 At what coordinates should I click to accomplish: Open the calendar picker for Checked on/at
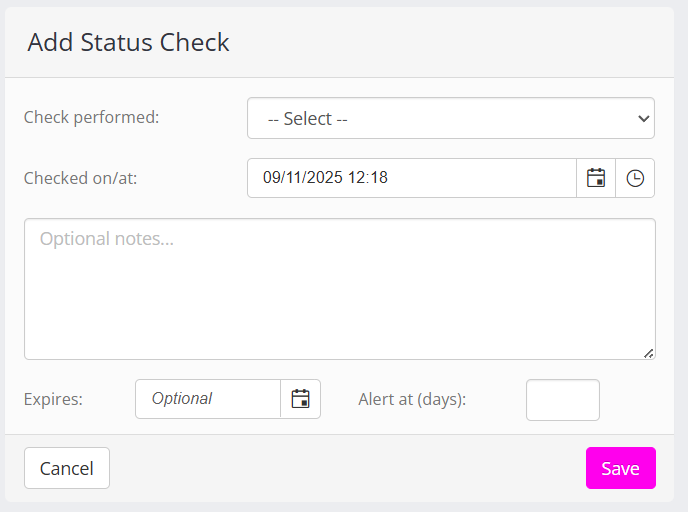[596, 178]
